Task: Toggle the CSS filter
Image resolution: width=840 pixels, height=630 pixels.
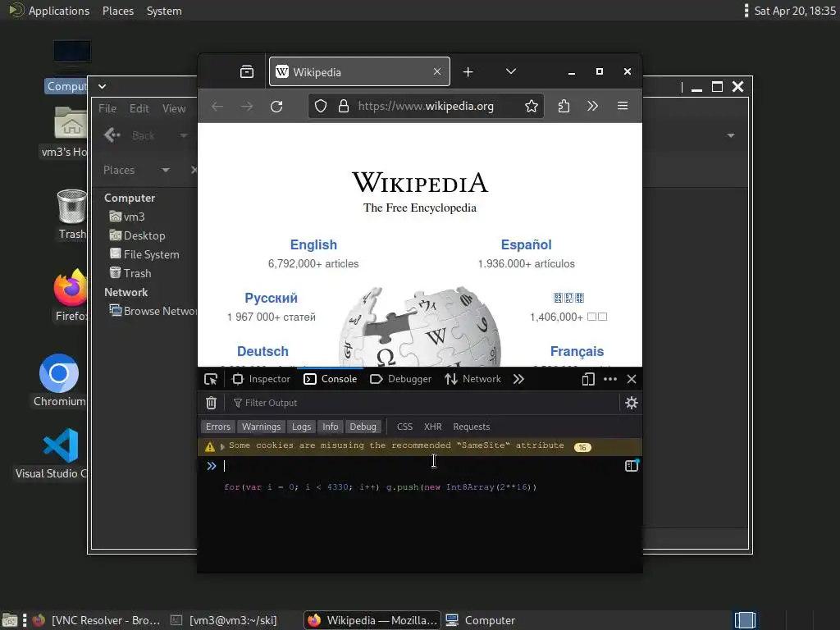Action: pyautogui.click(x=404, y=427)
